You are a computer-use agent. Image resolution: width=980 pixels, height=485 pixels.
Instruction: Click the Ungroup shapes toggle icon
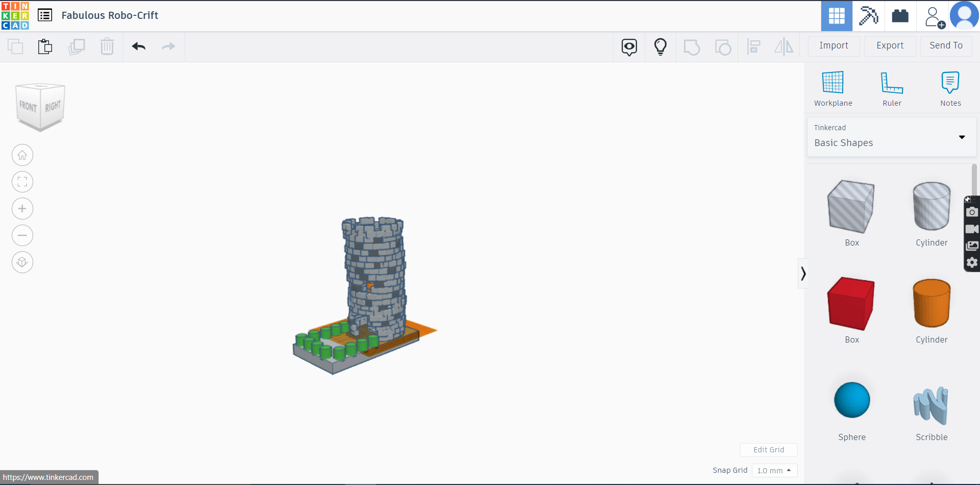pos(723,46)
